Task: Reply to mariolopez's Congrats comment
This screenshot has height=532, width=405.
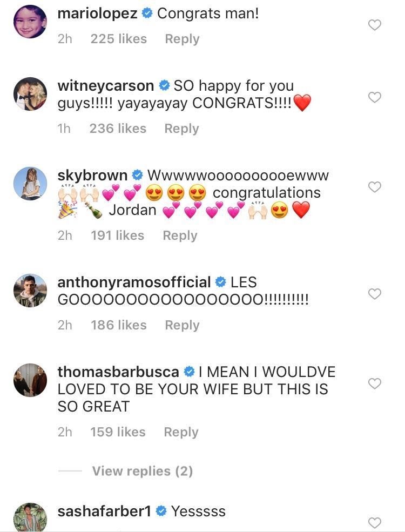Action: tap(182, 39)
